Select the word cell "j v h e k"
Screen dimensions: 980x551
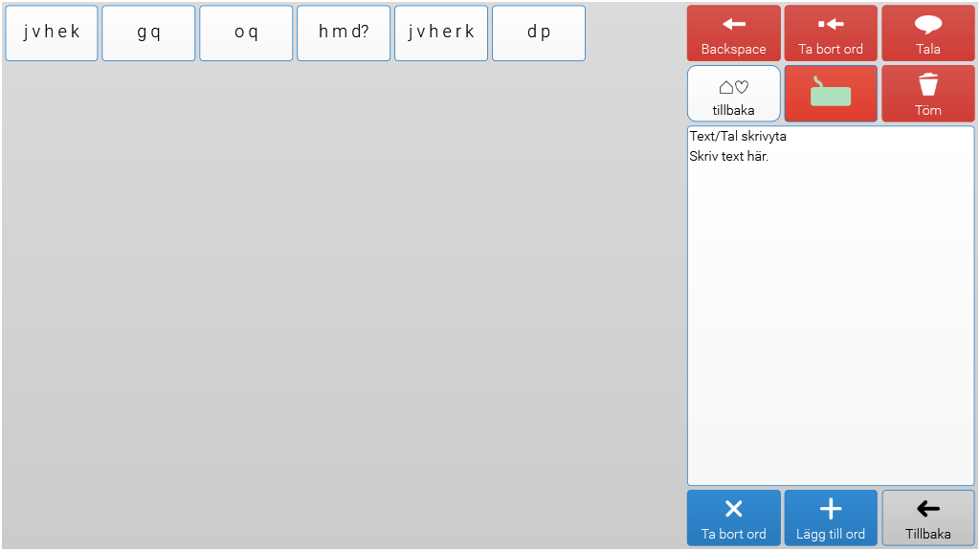pyautogui.click(x=52, y=33)
